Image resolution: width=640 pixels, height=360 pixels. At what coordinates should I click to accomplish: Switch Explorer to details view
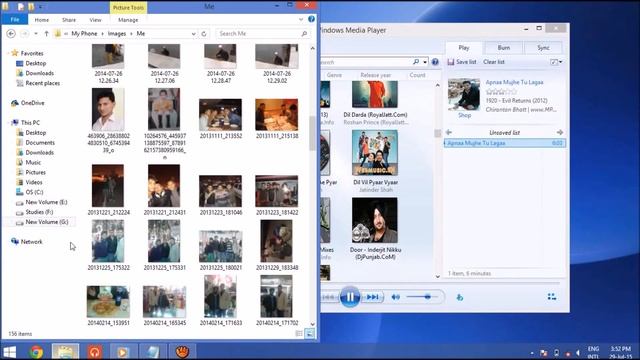299,333
